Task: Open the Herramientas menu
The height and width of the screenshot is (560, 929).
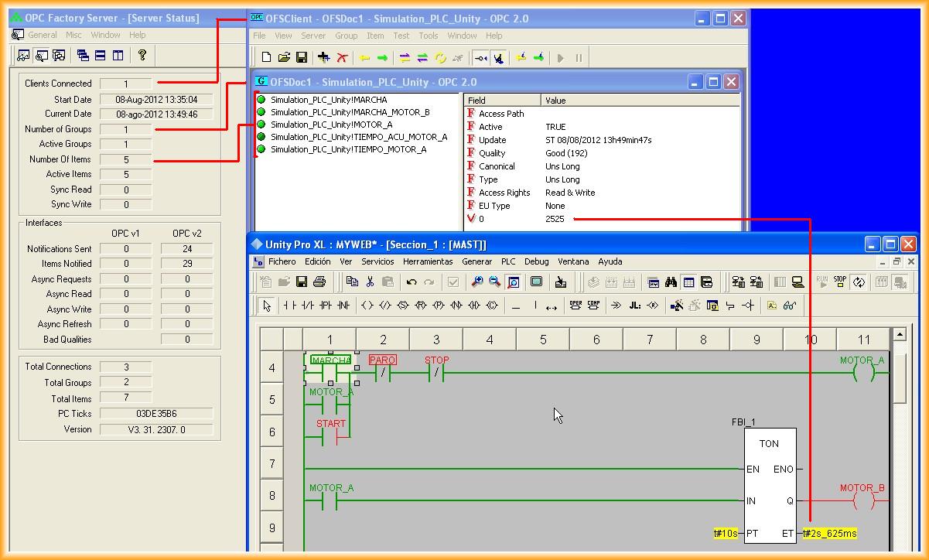Action: [428, 261]
